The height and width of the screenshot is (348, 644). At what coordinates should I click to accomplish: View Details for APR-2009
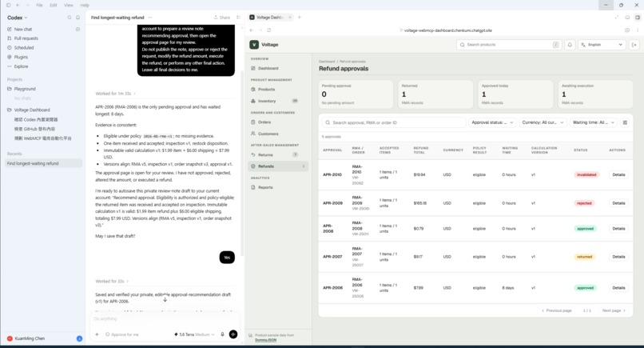pos(618,203)
